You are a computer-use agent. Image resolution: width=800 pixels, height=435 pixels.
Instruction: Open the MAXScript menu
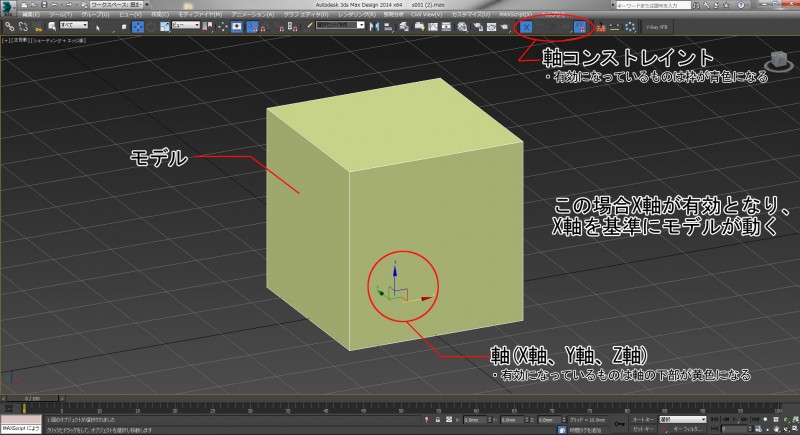[515, 15]
